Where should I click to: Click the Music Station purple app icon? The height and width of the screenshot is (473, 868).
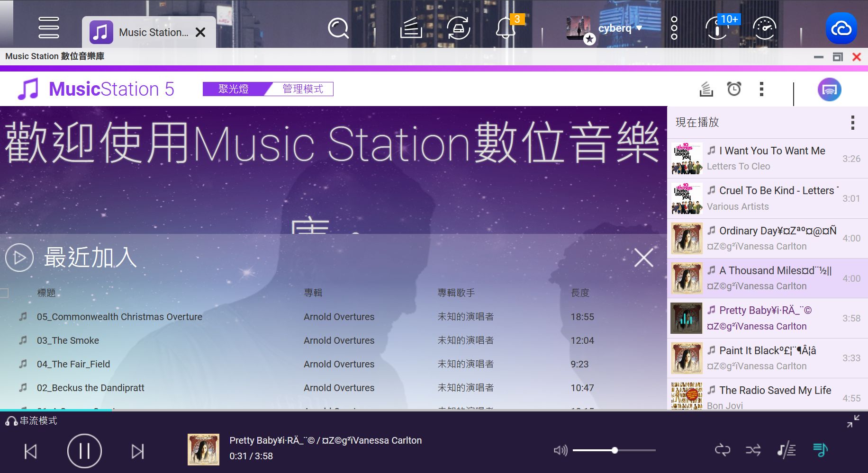coord(101,32)
